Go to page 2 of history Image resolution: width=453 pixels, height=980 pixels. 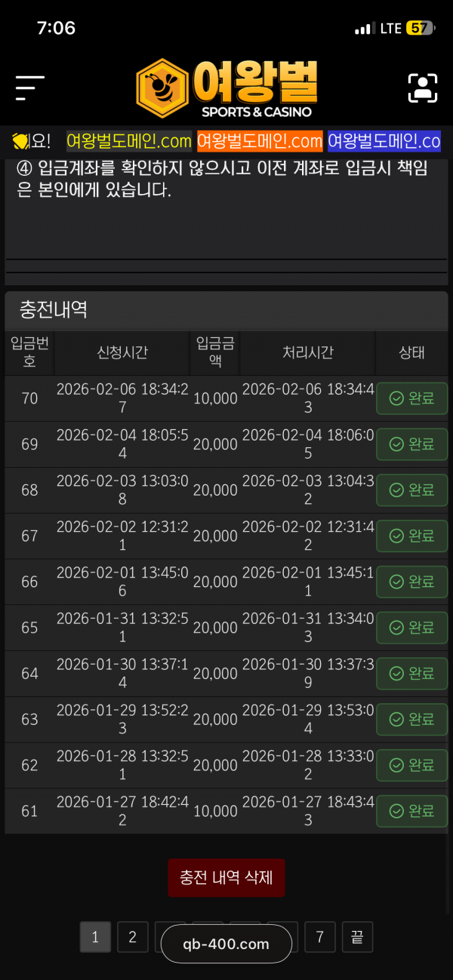133,937
